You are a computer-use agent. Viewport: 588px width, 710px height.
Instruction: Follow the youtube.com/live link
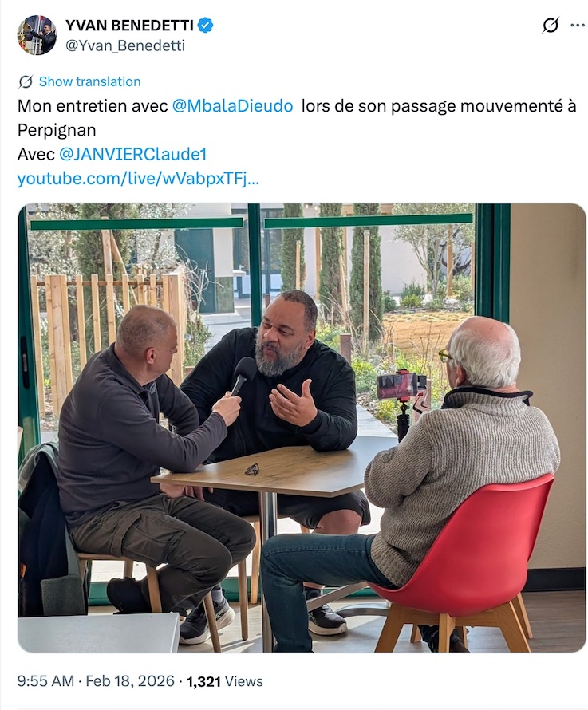tap(138, 179)
